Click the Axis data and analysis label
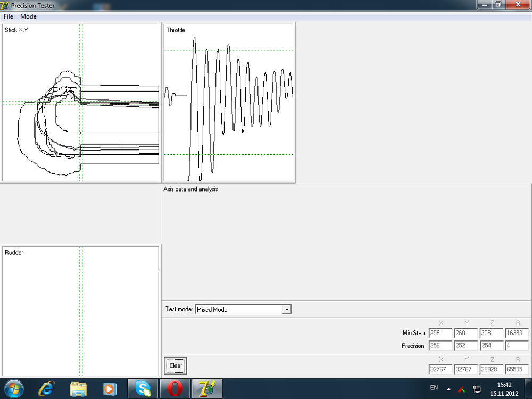Image resolution: width=532 pixels, height=399 pixels. pos(190,189)
